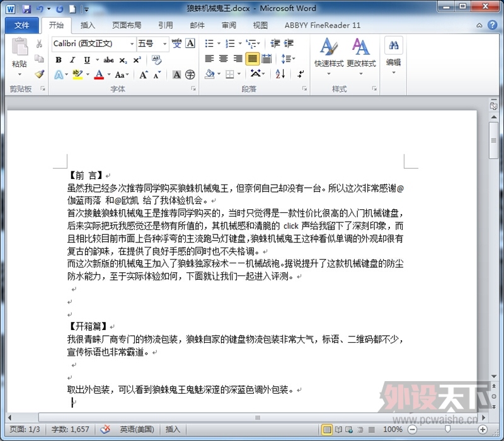Click the Superscript x² icon

tap(137, 60)
